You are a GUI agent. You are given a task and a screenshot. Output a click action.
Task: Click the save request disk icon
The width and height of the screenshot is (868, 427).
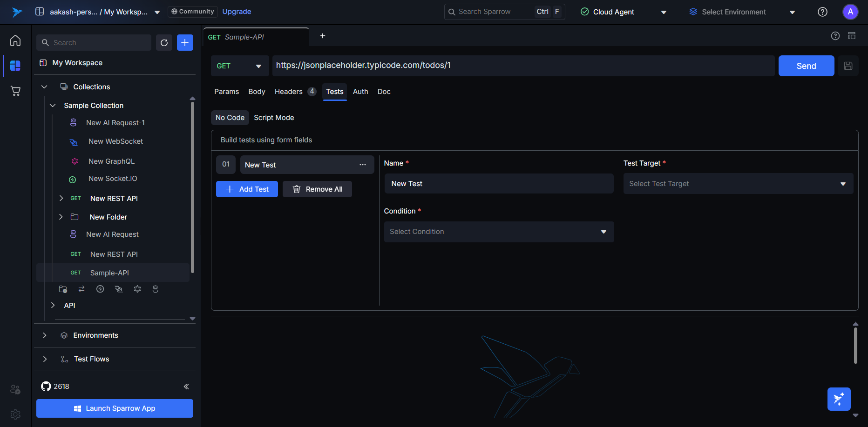pos(848,66)
